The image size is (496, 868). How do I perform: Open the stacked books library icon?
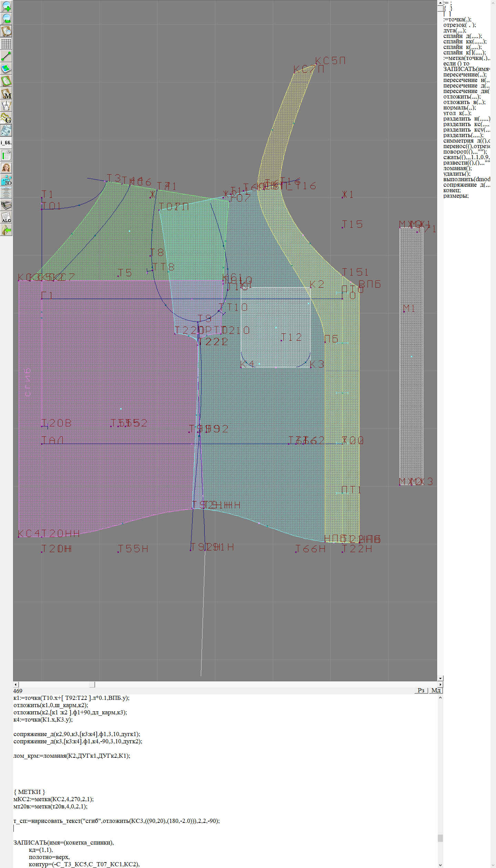pos(6,205)
